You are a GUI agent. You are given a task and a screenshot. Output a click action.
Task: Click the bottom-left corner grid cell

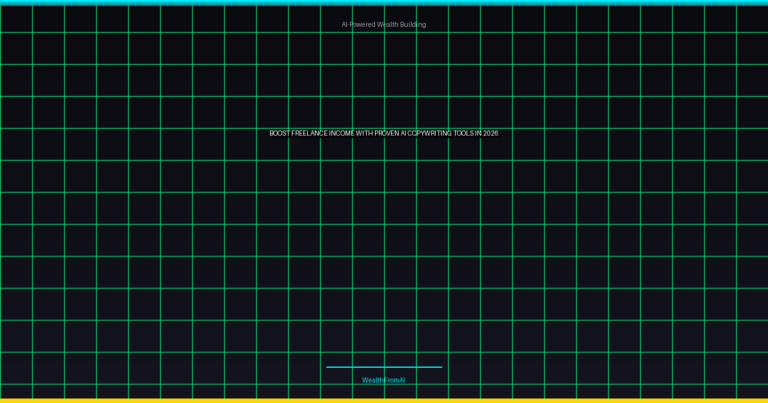[16, 391]
